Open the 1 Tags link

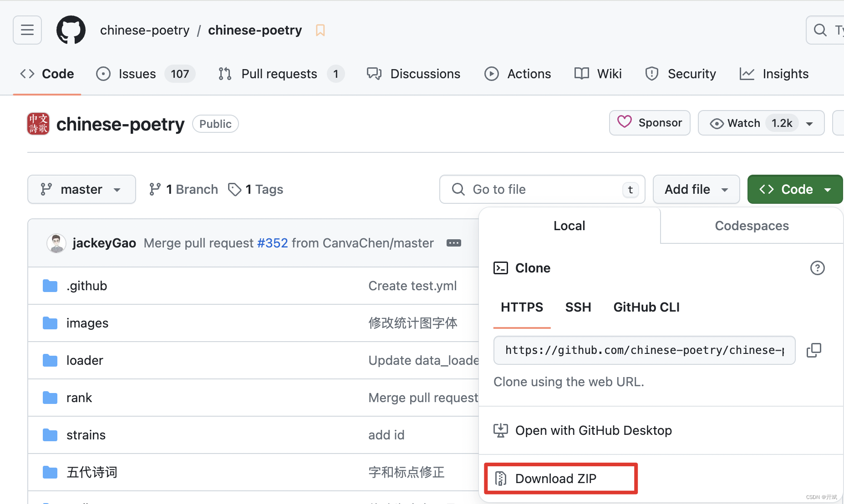pos(255,189)
